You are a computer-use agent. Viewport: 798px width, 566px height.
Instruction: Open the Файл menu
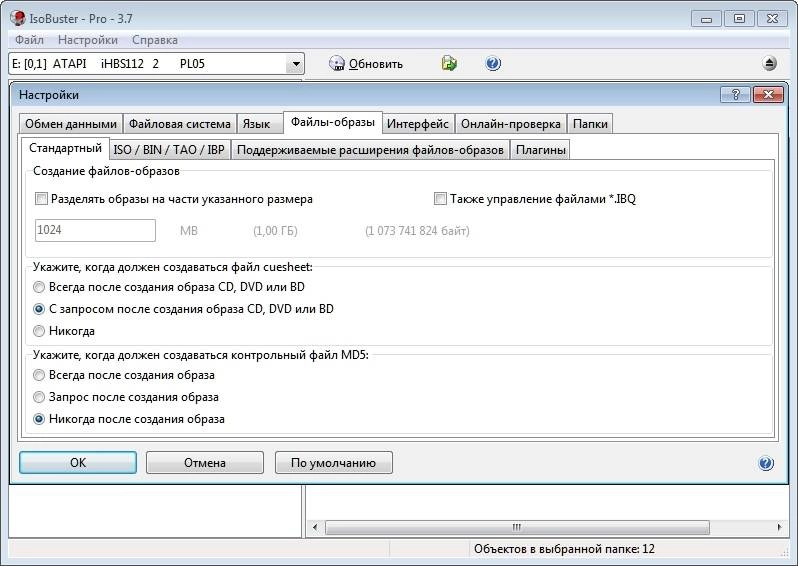click(x=29, y=40)
